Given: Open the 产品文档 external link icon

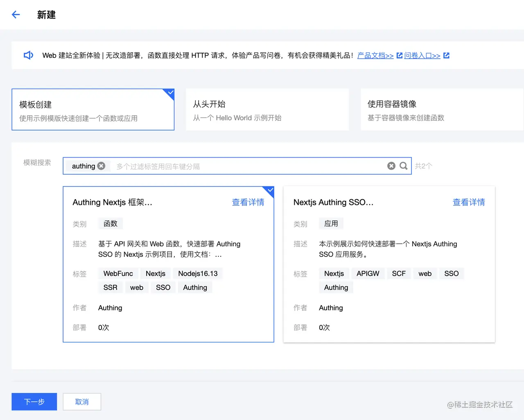Looking at the screenshot, I should coord(400,55).
